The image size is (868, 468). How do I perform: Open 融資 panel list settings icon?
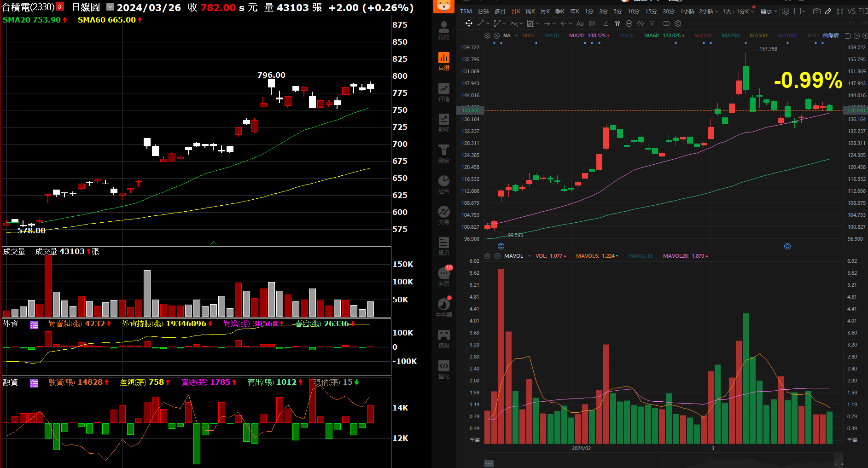coord(34,383)
